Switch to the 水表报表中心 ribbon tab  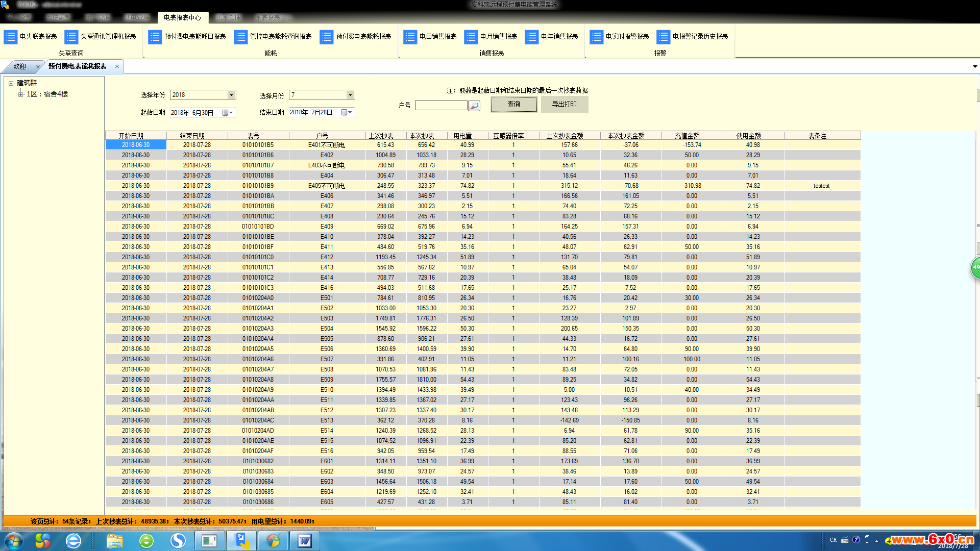coord(274,17)
